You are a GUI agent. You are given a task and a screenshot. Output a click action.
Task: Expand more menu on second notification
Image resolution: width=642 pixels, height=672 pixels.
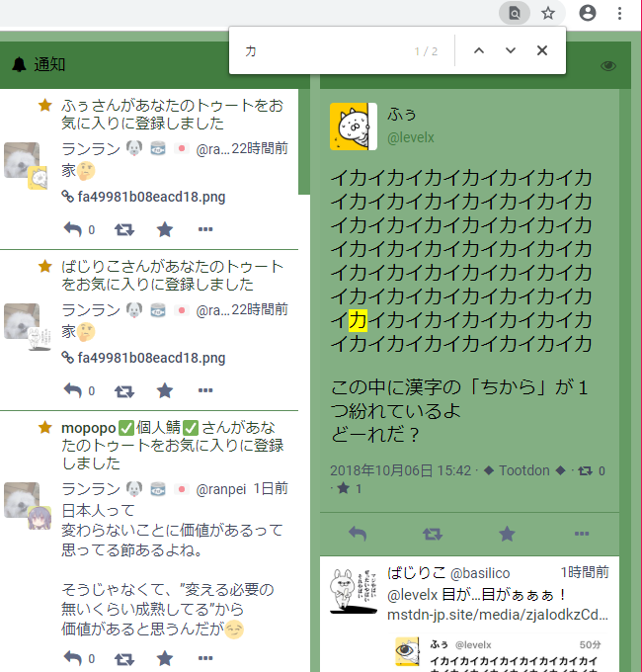click(x=205, y=390)
